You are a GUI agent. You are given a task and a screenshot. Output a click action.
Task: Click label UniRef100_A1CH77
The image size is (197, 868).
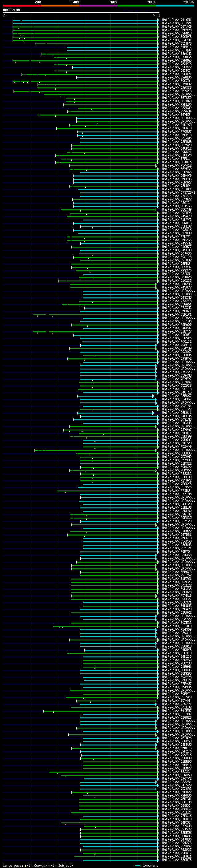click(176, 247)
